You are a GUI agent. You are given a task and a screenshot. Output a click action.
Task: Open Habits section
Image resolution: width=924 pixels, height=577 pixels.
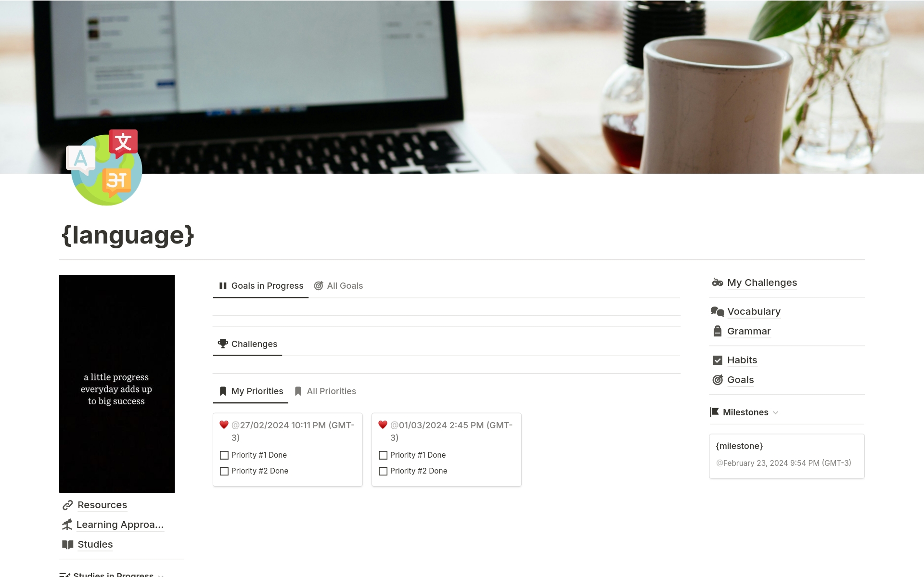[x=742, y=359]
